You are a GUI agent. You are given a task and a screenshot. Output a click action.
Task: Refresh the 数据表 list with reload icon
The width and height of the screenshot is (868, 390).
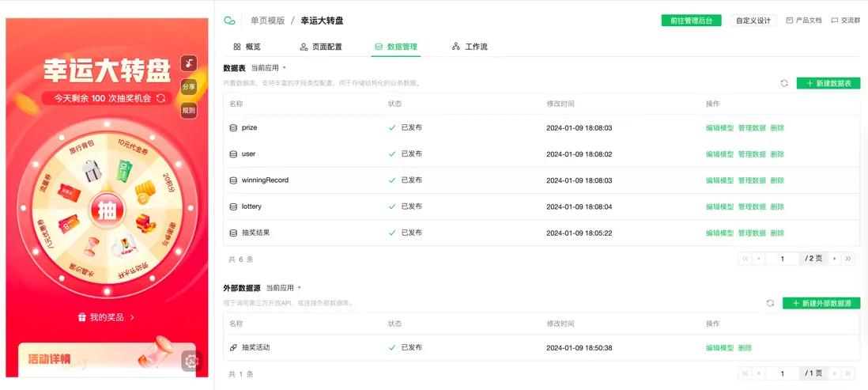coord(784,83)
